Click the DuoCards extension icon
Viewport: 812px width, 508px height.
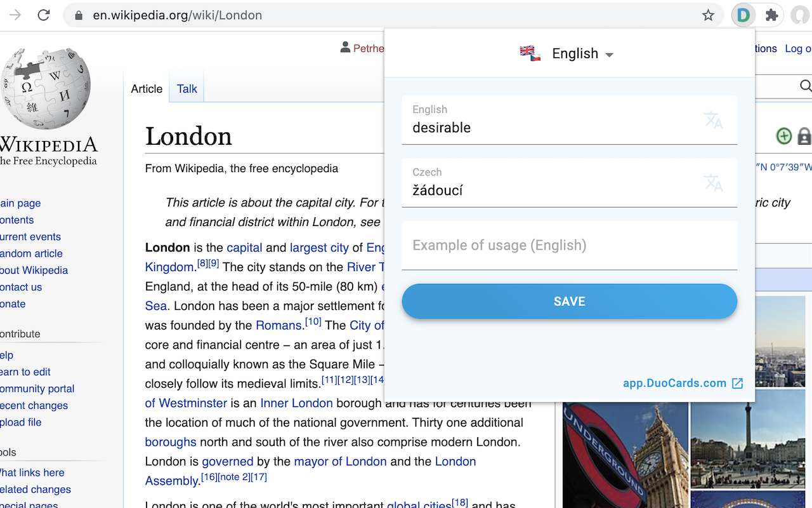[743, 15]
